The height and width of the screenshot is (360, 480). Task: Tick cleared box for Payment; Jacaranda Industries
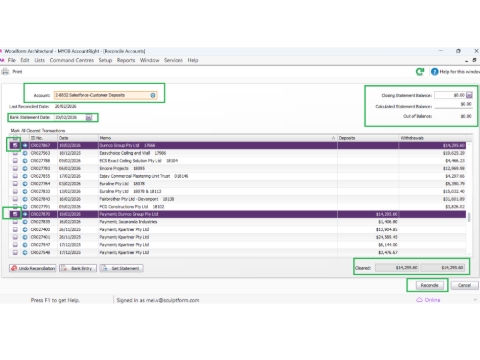click(15, 222)
